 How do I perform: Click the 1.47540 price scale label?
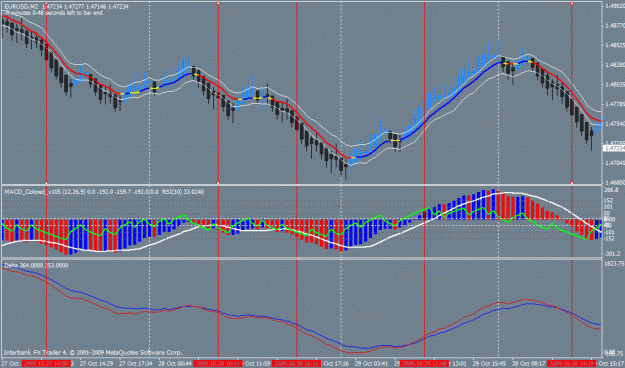[x=615, y=124]
